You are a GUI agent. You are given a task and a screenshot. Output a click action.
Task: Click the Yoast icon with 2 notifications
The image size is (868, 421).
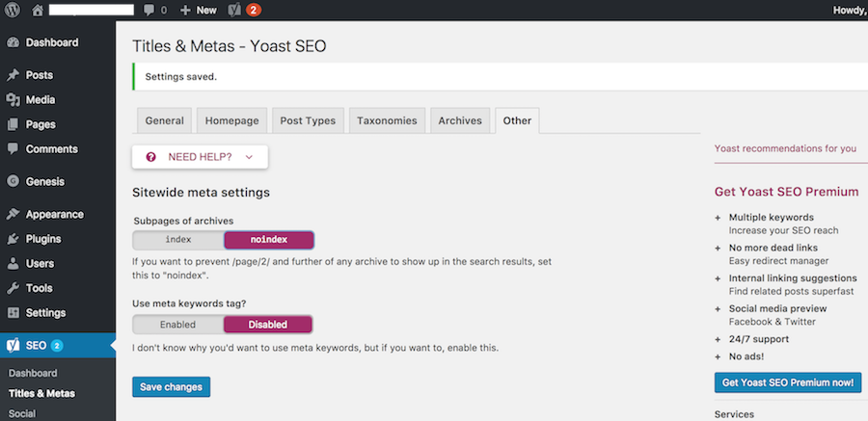[x=244, y=10]
